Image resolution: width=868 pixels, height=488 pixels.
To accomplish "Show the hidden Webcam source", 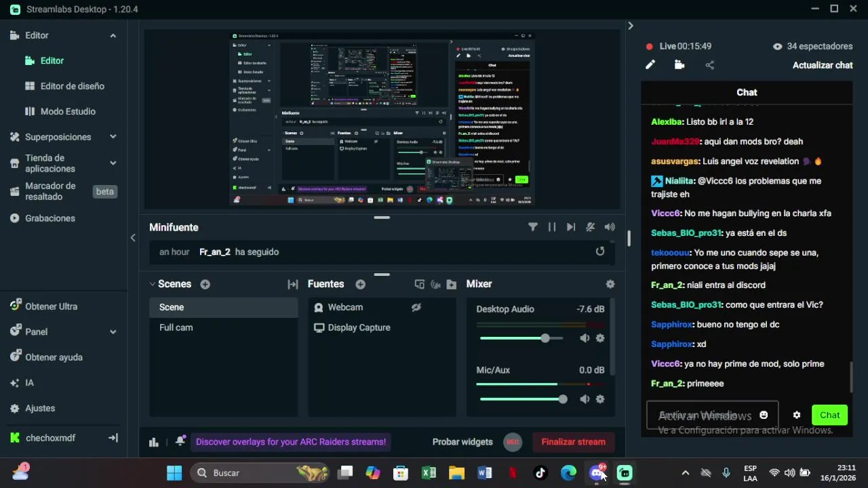I will click(416, 307).
